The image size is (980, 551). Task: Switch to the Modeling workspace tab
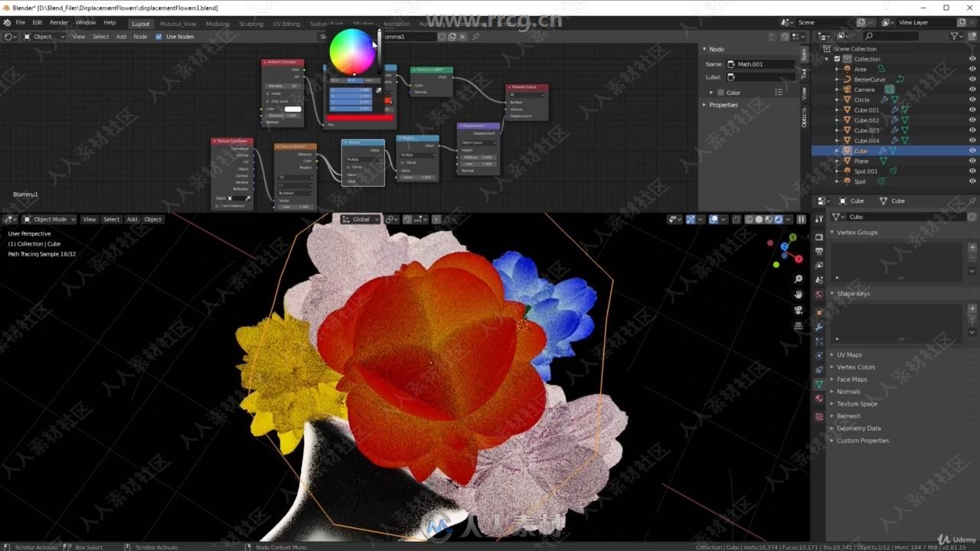217,24
